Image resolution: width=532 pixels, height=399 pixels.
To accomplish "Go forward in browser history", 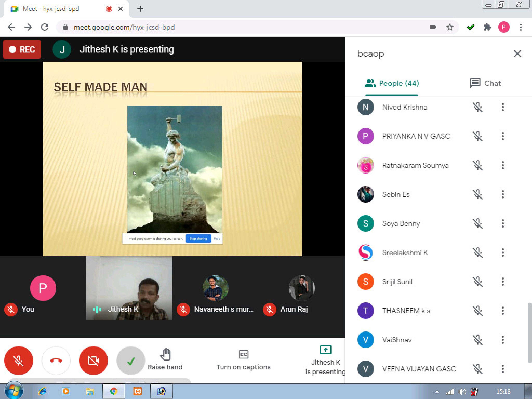I will 28,27.
